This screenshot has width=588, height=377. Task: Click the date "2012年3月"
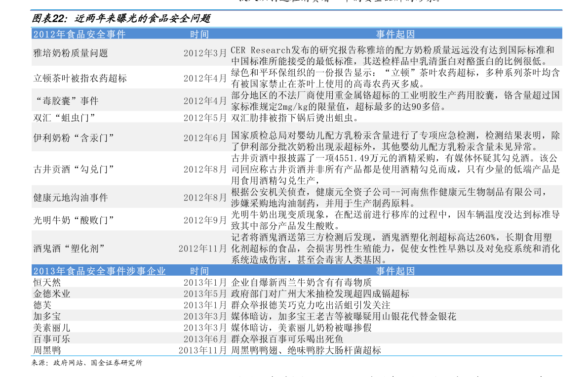205,53
